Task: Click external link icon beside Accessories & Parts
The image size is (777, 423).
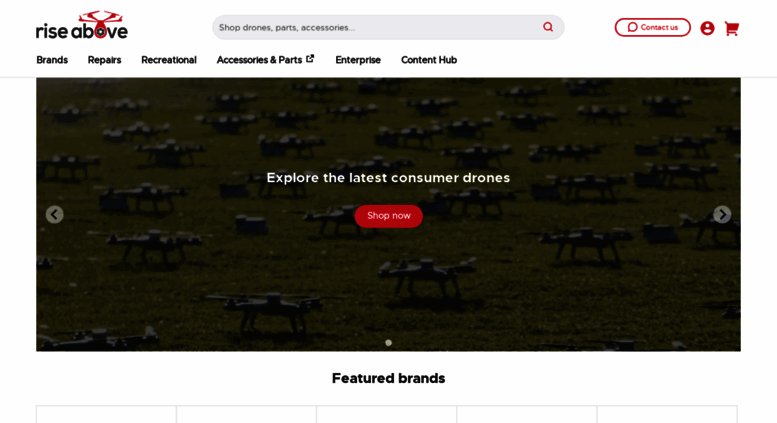Action: 310,58
